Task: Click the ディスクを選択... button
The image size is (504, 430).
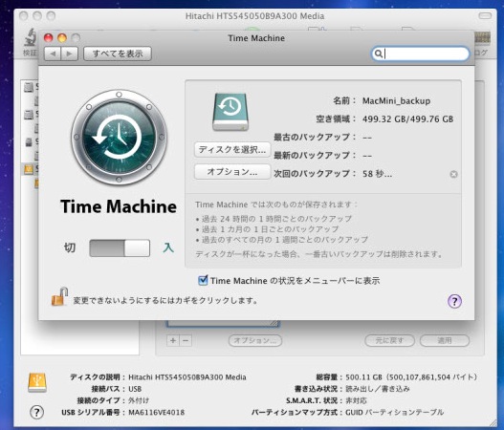Action: tap(232, 150)
